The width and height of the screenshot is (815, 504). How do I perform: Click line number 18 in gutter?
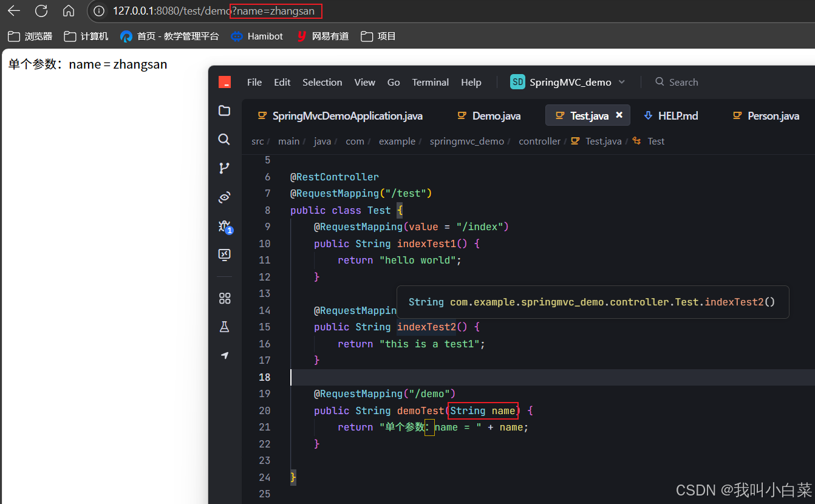point(265,377)
